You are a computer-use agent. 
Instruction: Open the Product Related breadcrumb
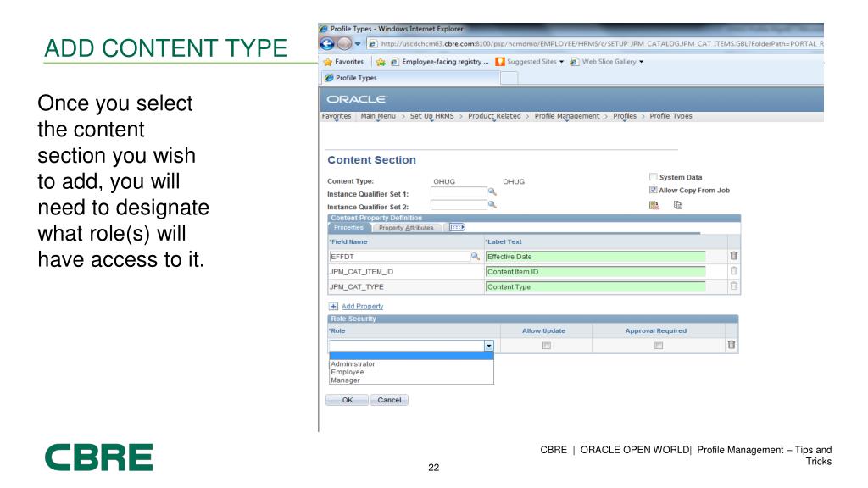coord(494,116)
